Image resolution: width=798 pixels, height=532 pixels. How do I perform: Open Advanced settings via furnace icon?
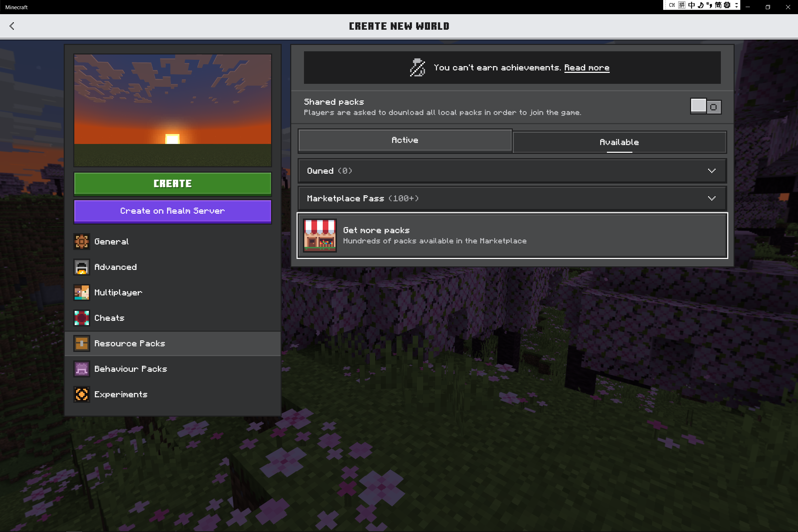click(x=81, y=267)
